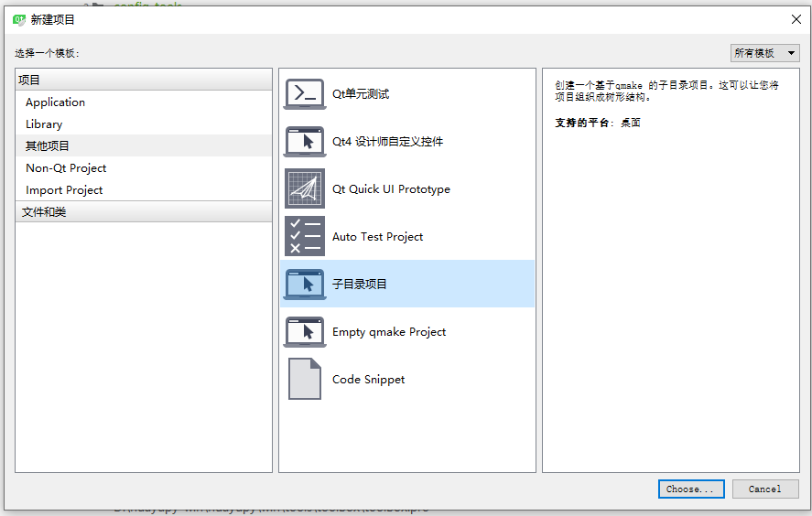The width and height of the screenshot is (812, 516).
Task: Click the Choose... button
Action: coord(691,489)
